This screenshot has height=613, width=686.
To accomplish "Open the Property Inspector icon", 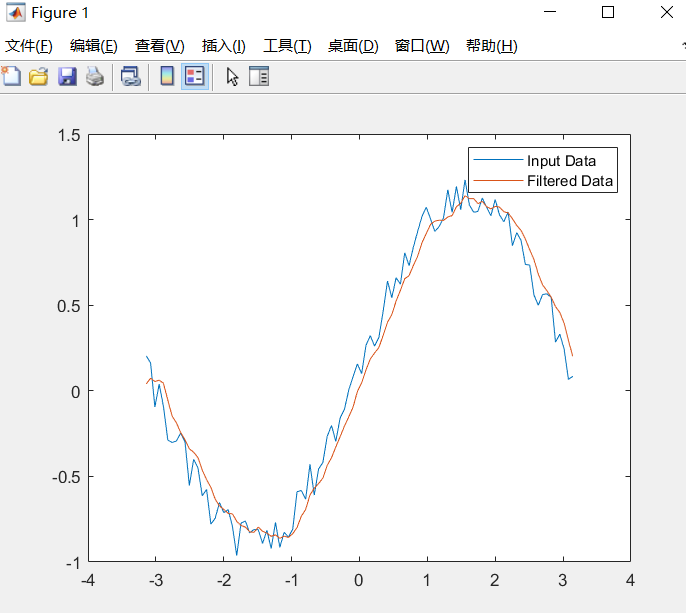I will (x=259, y=76).
